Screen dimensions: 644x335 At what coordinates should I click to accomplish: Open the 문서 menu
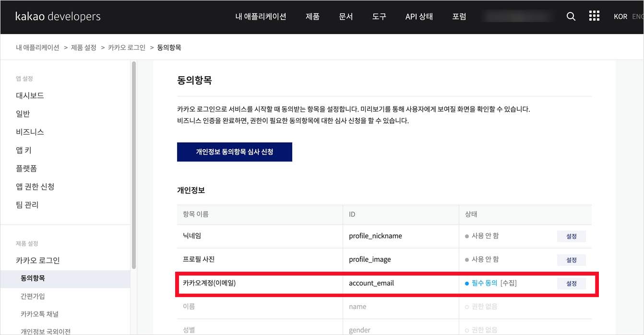click(x=346, y=16)
